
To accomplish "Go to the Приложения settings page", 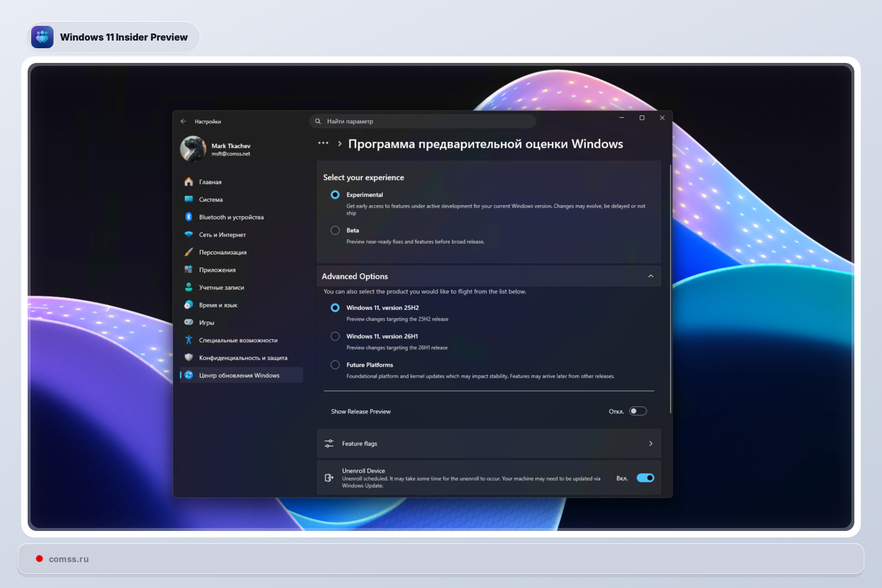I will tap(217, 270).
